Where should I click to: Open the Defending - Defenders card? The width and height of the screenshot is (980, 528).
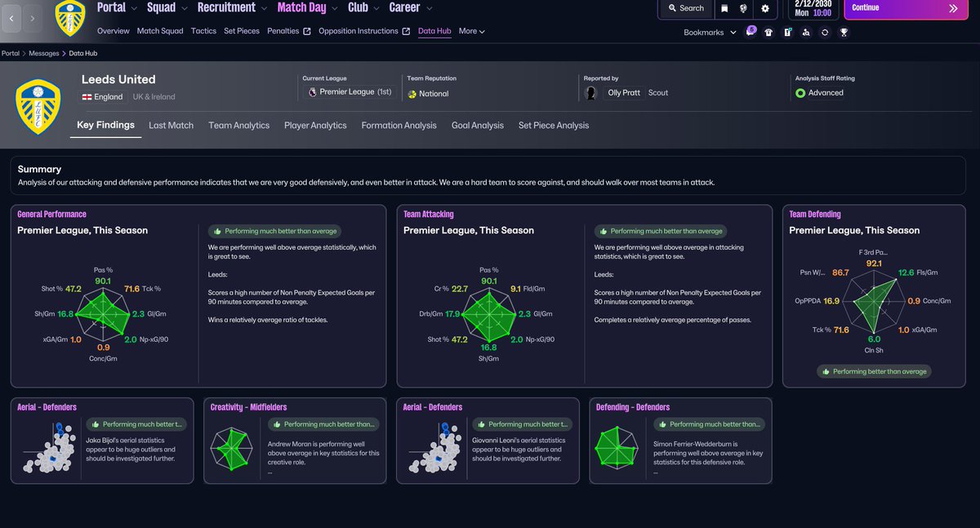680,441
